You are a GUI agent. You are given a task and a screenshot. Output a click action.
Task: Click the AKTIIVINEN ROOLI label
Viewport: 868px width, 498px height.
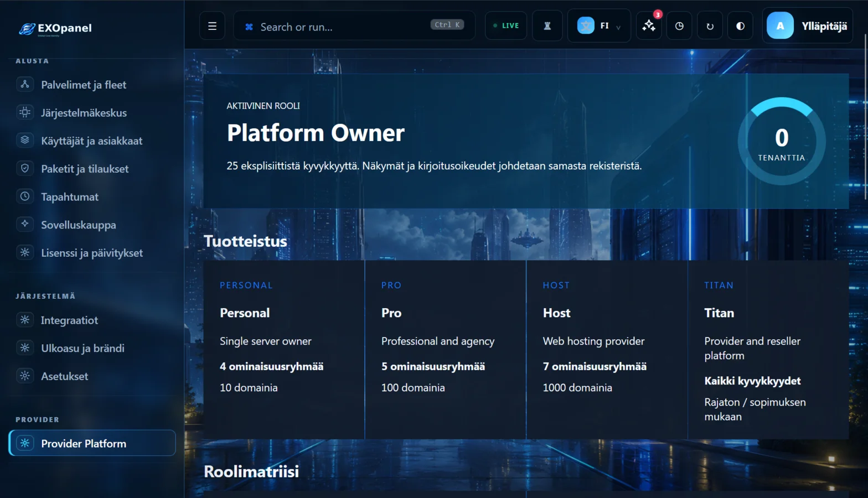click(x=263, y=106)
